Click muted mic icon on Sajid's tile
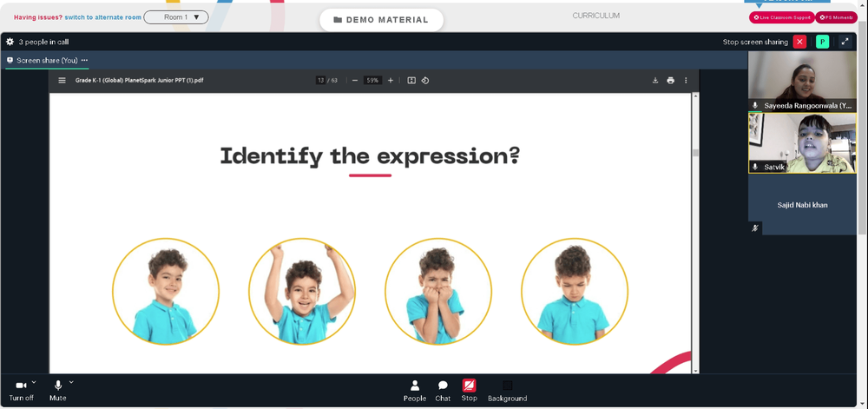This screenshot has width=868, height=409. click(x=755, y=228)
